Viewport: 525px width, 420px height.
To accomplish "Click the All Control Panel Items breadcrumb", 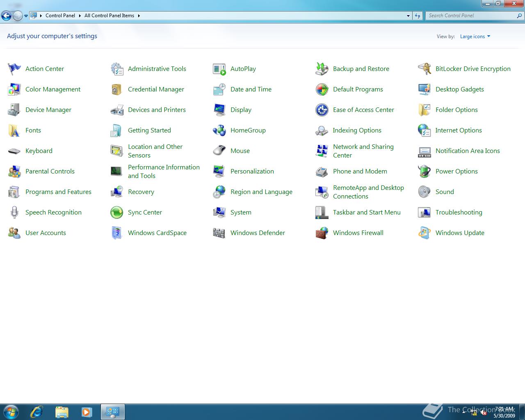I will 109,16.
